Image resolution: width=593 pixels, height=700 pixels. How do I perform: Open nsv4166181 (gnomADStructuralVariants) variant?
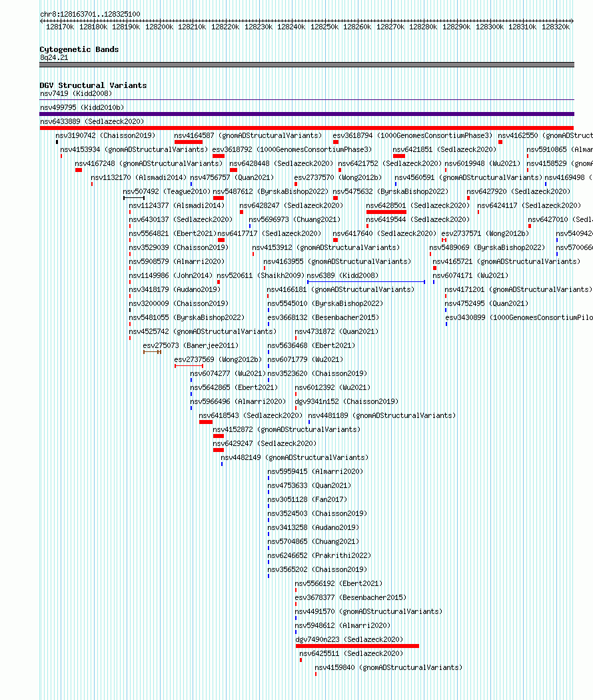pyautogui.click(x=340, y=289)
